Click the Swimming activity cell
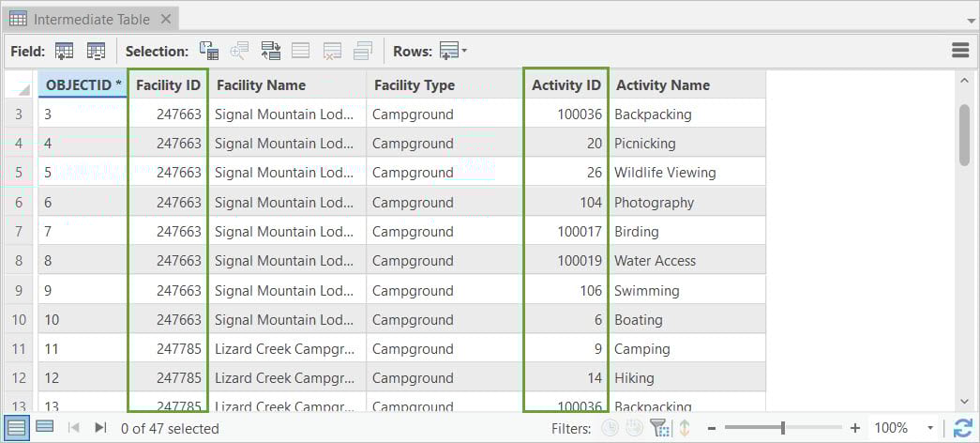Image resolution: width=980 pixels, height=443 pixels. pyautogui.click(x=687, y=290)
